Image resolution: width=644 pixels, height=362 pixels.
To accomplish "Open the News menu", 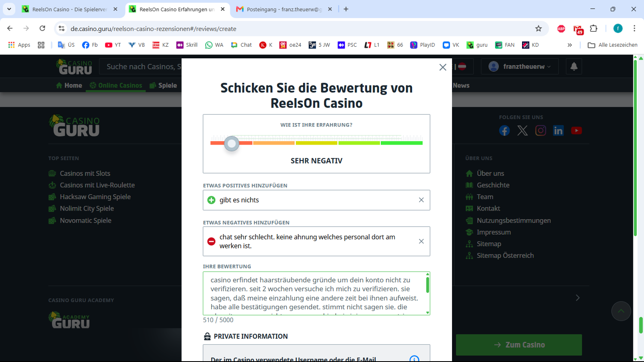I will [x=461, y=85].
